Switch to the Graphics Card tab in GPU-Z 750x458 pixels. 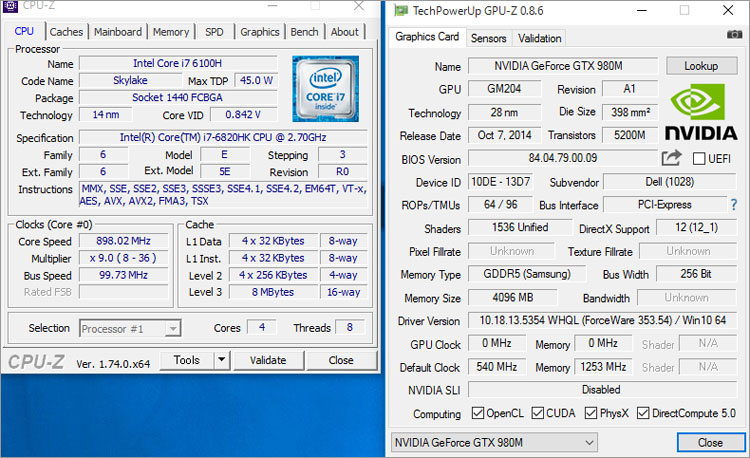pos(427,37)
